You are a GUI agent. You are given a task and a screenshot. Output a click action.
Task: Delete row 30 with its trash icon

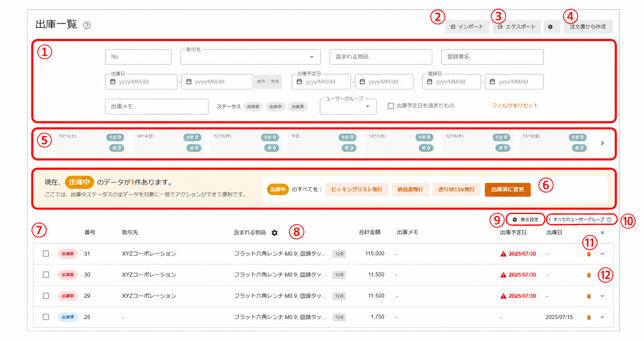coord(589,275)
